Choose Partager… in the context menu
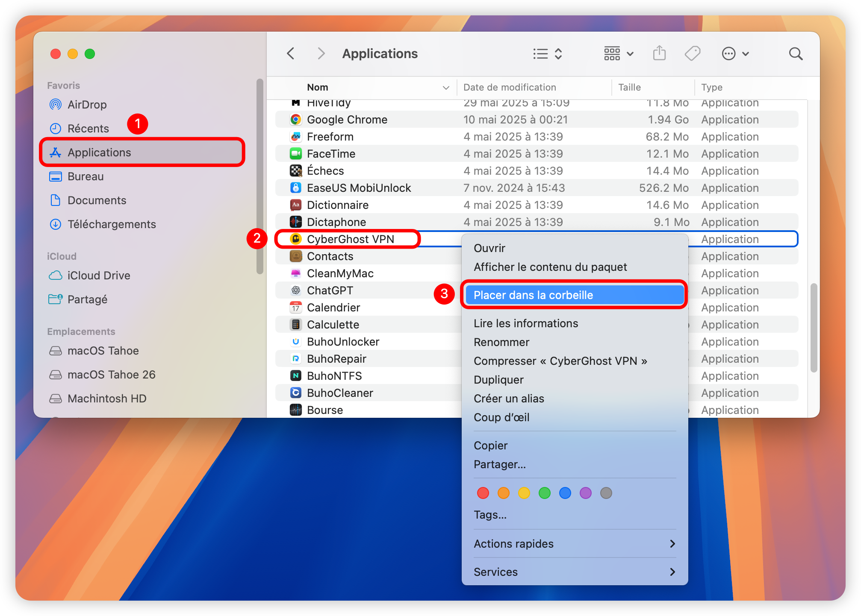The height and width of the screenshot is (616, 861). (x=575, y=464)
